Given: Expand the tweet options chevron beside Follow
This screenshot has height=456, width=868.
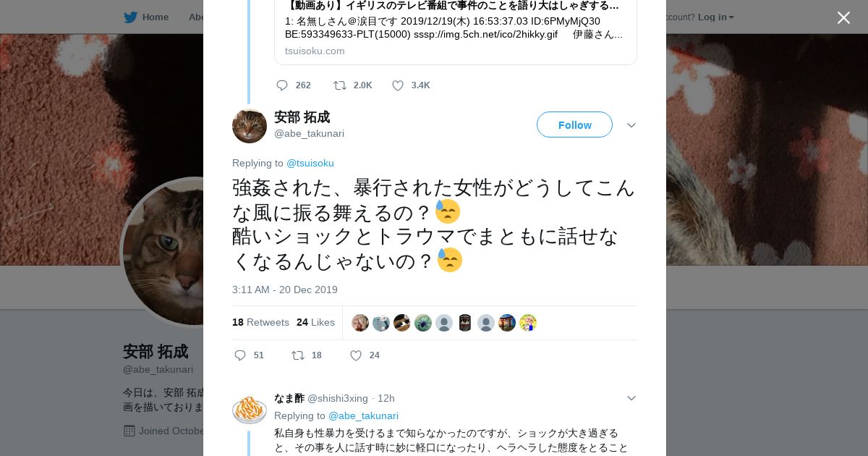Looking at the screenshot, I should (631, 125).
